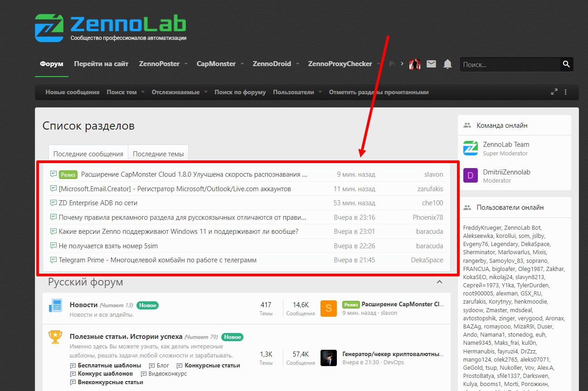The height and width of the screenshot is (391, 588).
Task: Click Отметить разделы прочитанными
Action: point(379,92)
